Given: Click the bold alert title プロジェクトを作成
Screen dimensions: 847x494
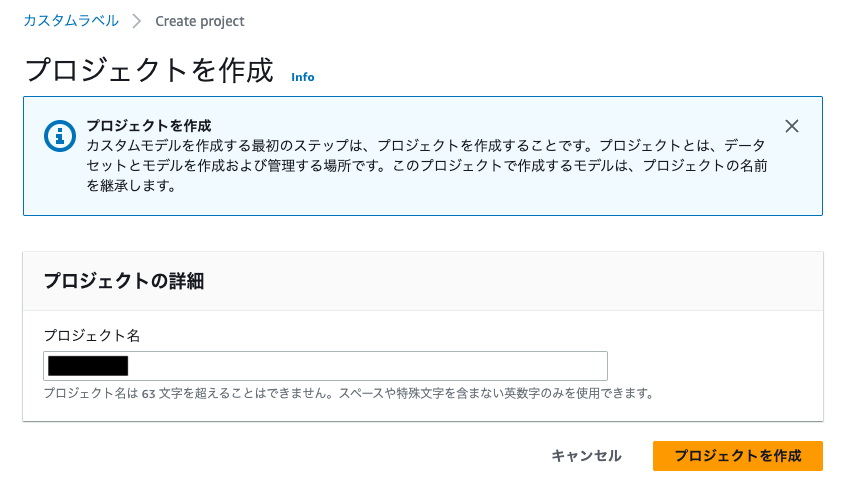Looking at the screenshot, I should tap(149, 126).
